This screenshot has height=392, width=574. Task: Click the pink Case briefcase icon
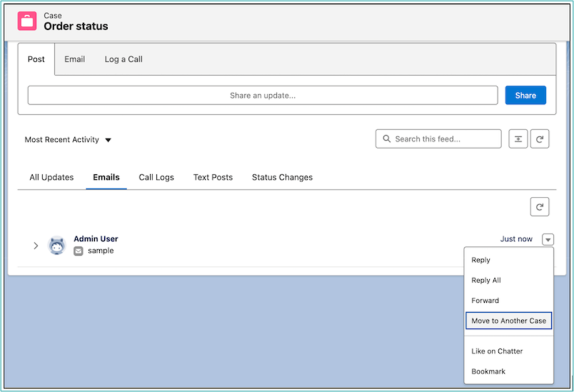26,21
